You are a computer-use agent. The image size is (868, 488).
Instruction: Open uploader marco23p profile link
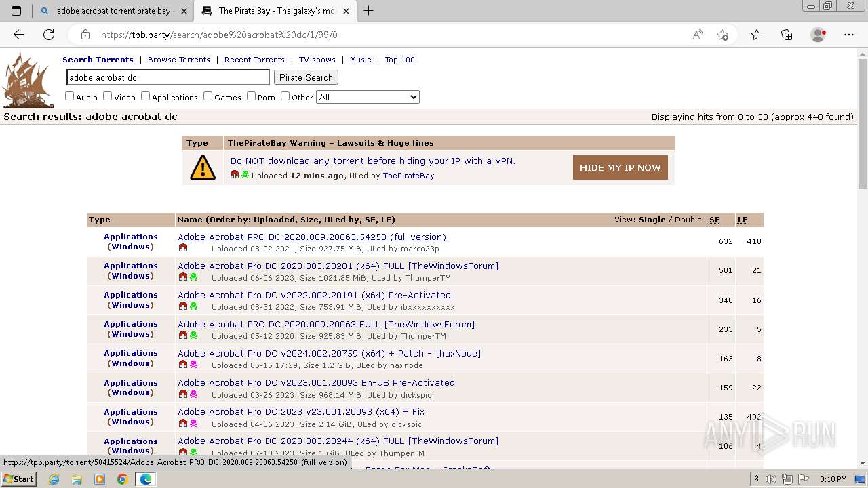point(420,249)
